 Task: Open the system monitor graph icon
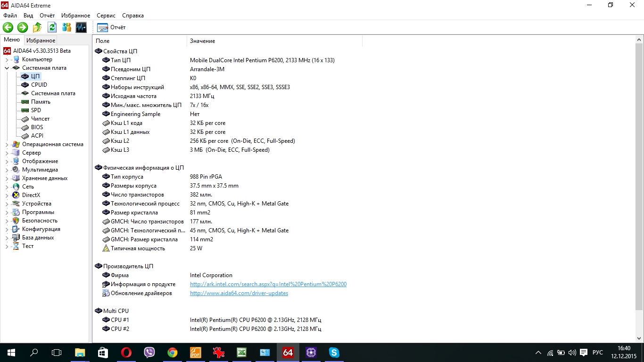point(81,27)
